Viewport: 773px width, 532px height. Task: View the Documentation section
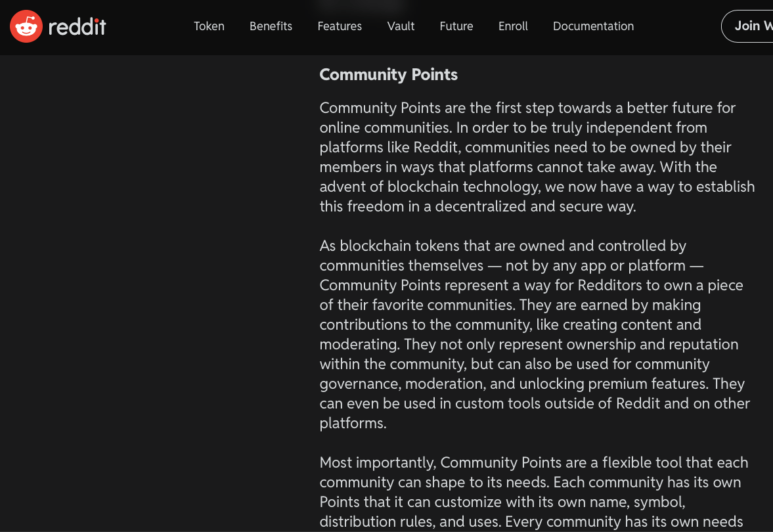point(593,26)
